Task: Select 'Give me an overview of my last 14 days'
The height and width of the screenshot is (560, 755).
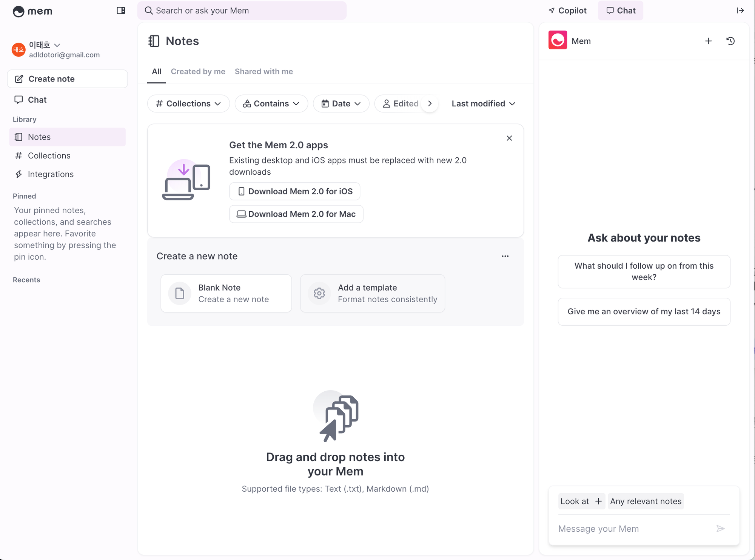Action: click(644, 312)
